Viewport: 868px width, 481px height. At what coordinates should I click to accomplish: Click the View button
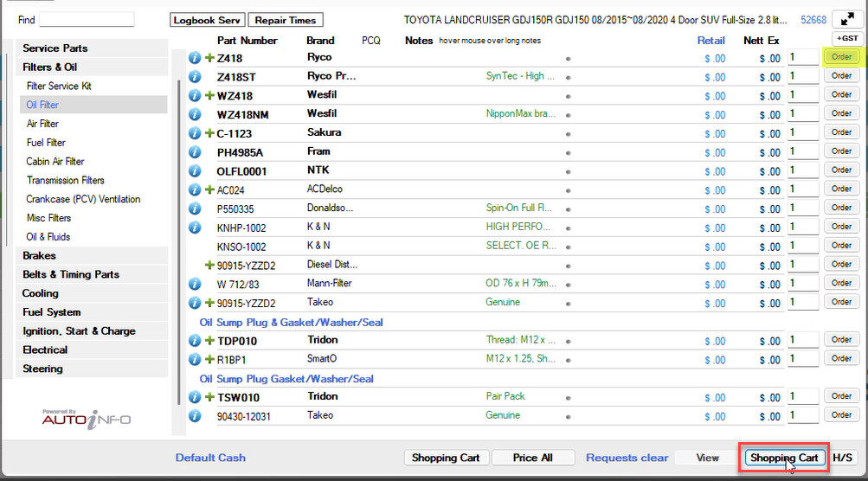(707, 458)
